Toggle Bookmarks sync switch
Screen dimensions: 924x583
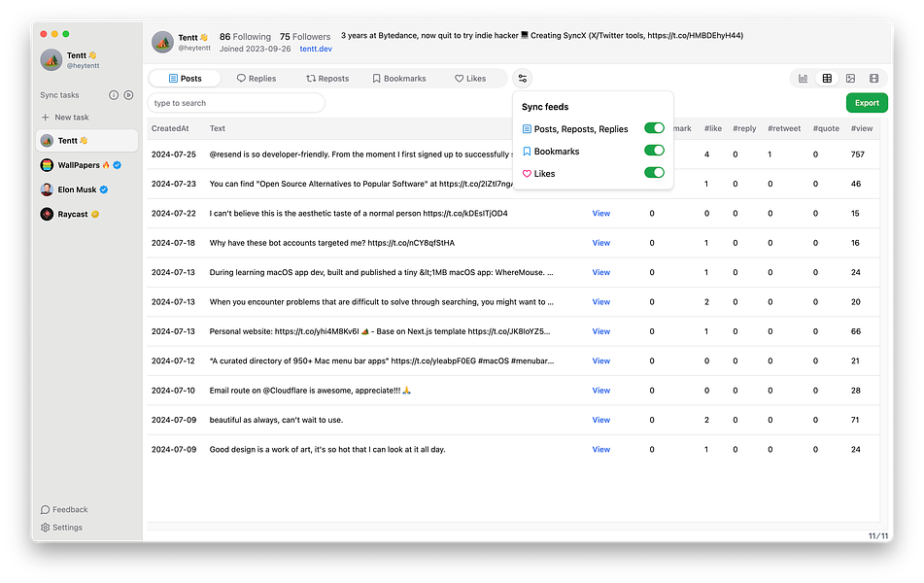coord(654,151)
